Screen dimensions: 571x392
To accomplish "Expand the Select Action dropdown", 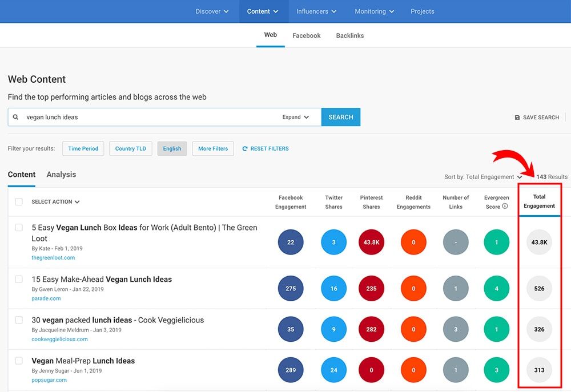I will click(x=55, y=202).
